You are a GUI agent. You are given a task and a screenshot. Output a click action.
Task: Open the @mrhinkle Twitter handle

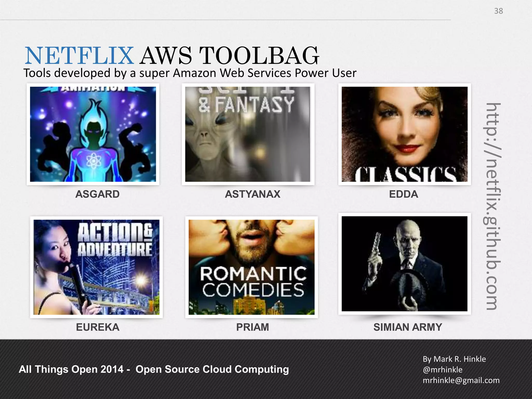coord(443,370)
